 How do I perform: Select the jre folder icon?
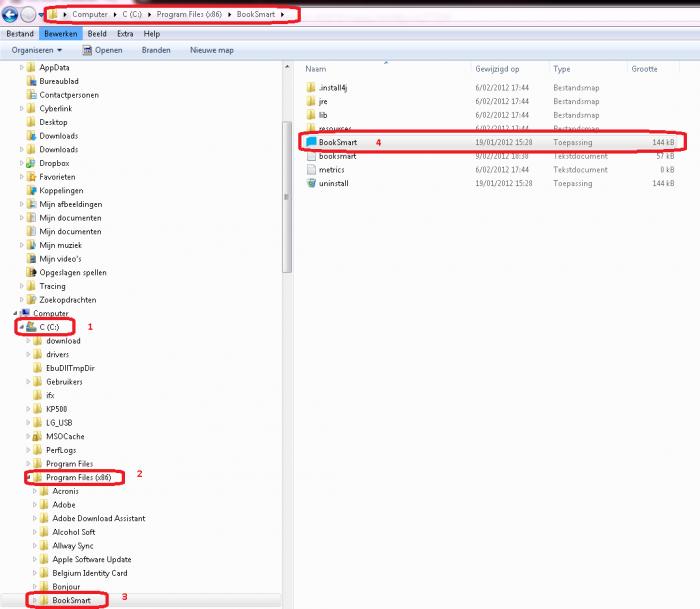[x=311, y=101]
